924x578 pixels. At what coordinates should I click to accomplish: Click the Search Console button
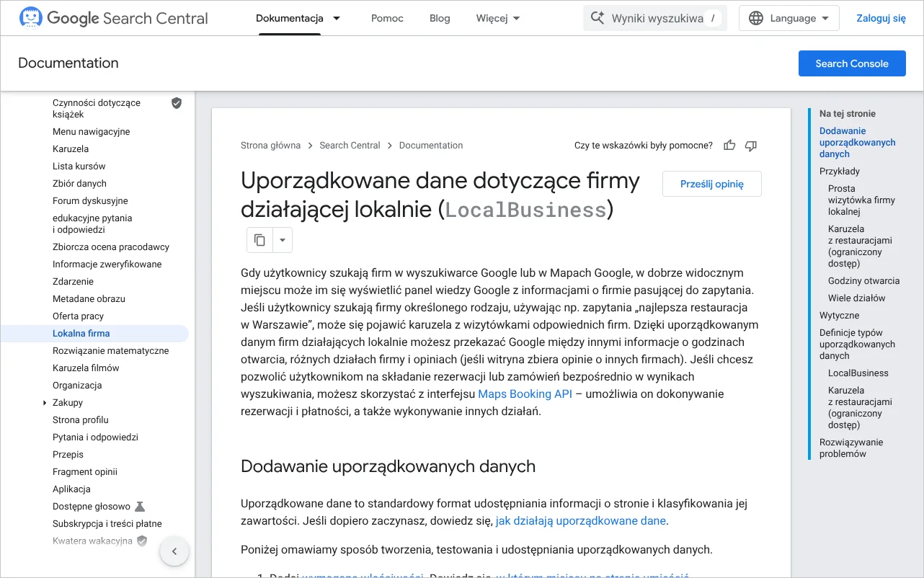click(x=852, y=63)
